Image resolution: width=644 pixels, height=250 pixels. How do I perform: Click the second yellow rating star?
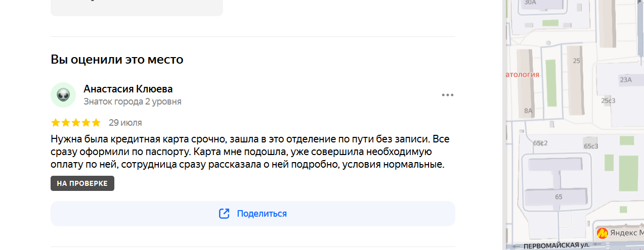[66, 123]
